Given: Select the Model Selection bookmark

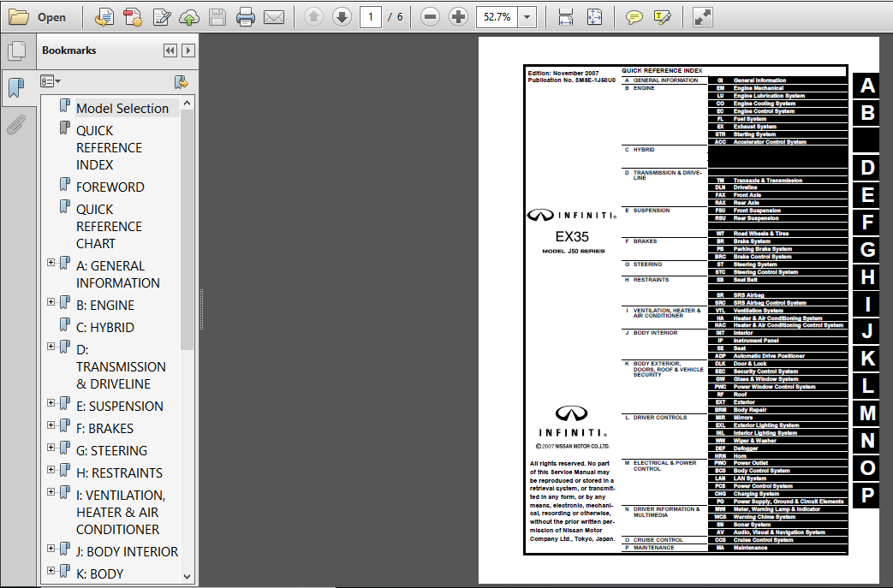Looking at the screenshot, I should click(x=122, y=108).
